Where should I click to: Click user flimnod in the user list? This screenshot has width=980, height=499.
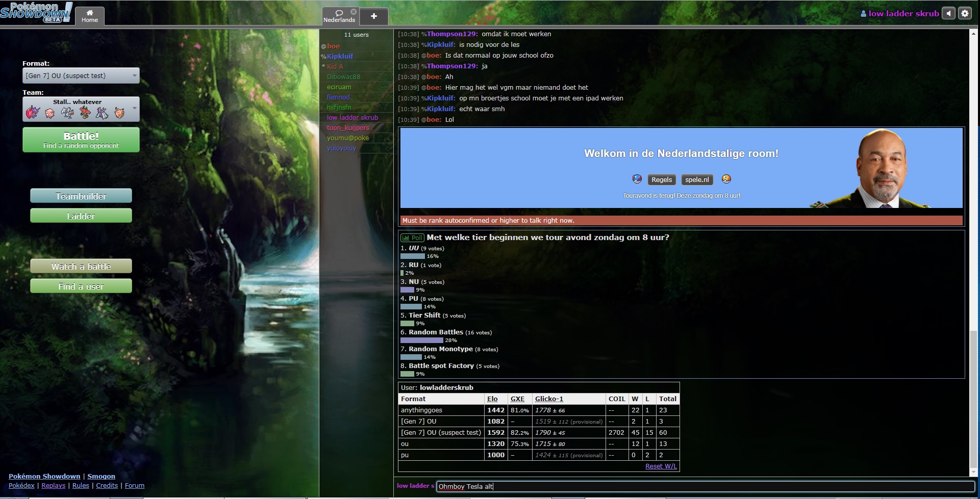click(x=356, y=97)
